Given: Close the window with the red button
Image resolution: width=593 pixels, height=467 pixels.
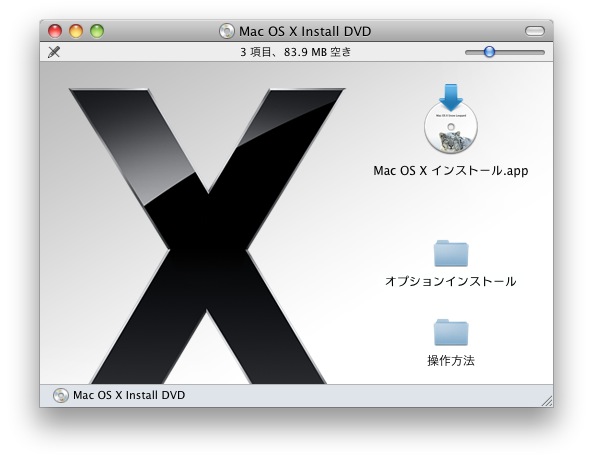Looking at the screenshot, I should pyautogui.click(x=55, y=31).
